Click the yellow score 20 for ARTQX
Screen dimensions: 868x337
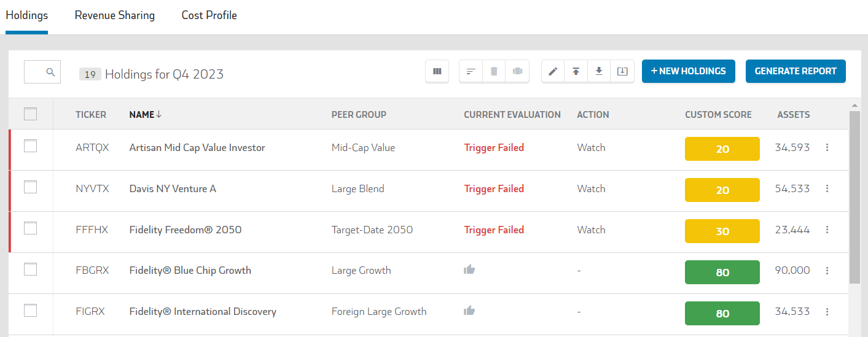click(722, 149)
